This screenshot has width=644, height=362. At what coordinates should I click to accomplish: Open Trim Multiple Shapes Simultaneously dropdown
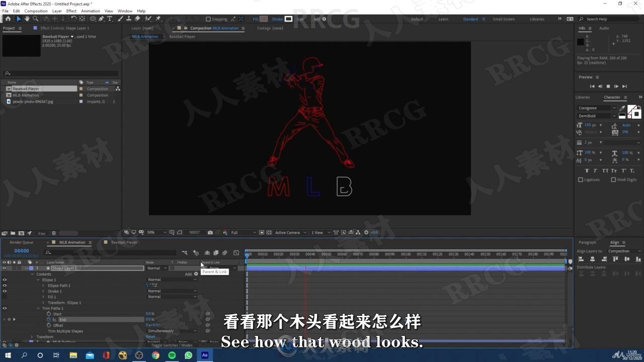click(172, 331)
